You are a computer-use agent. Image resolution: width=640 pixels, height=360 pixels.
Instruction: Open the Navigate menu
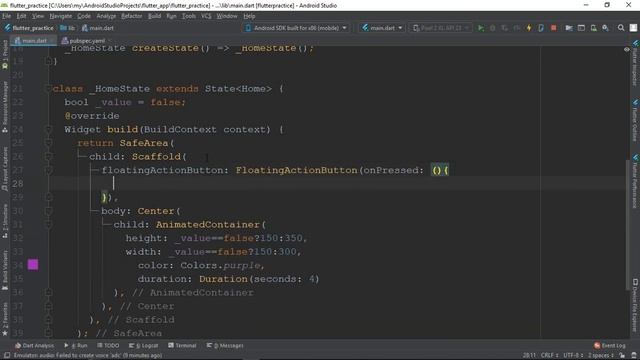pyautogui.click(x=60, y=16)
